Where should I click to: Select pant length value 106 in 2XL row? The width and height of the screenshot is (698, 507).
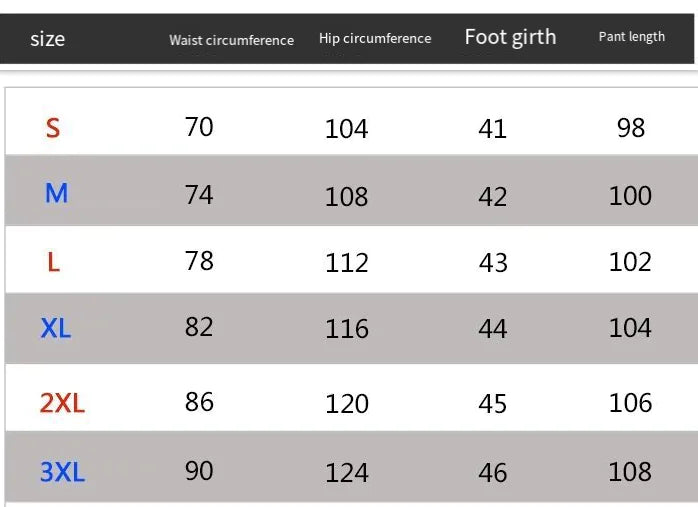click(630, 403)
